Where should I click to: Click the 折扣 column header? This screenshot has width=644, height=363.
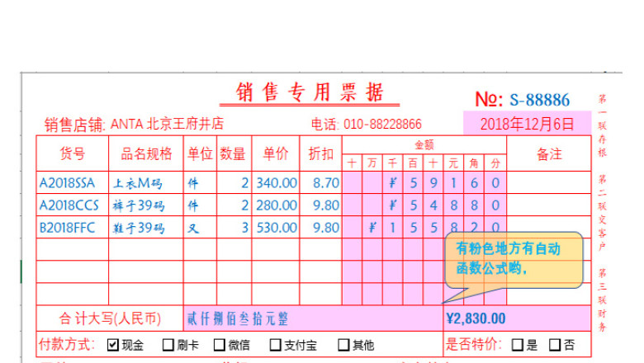[x=321, y=153]
